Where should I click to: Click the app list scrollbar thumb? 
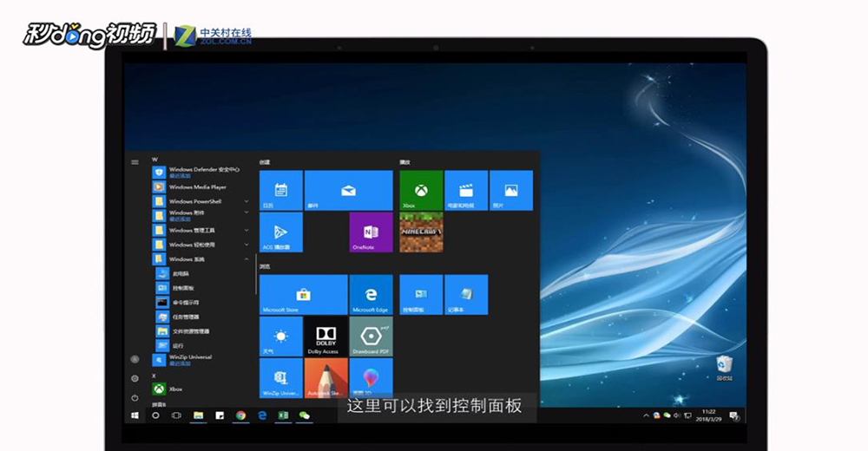[256, 274]
